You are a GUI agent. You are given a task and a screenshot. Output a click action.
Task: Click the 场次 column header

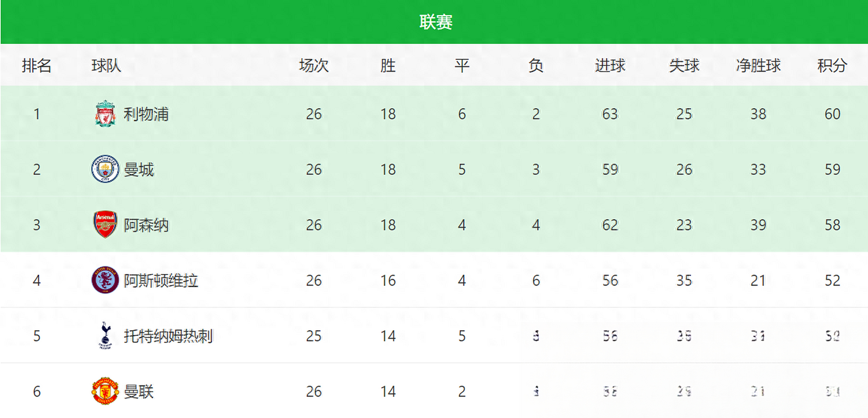tap(314, 65)
